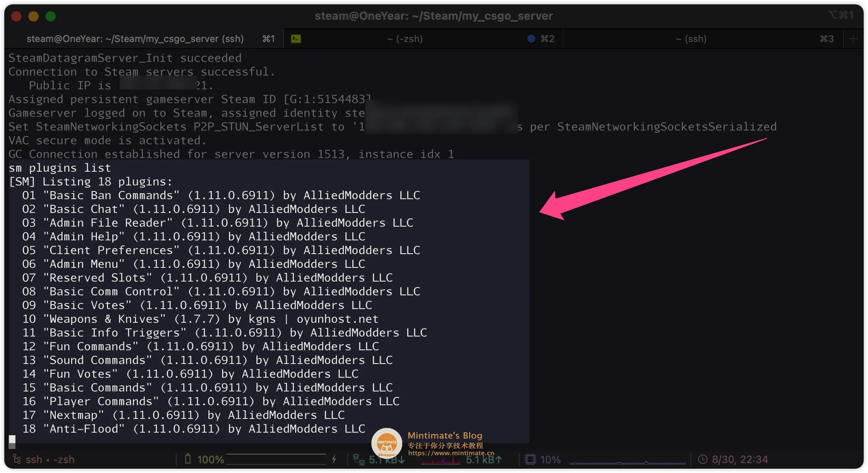Click the terminal cursor block at bottom
Image resolution: width=868 pixels, height=473 pixels.
[x=12, y=441]
